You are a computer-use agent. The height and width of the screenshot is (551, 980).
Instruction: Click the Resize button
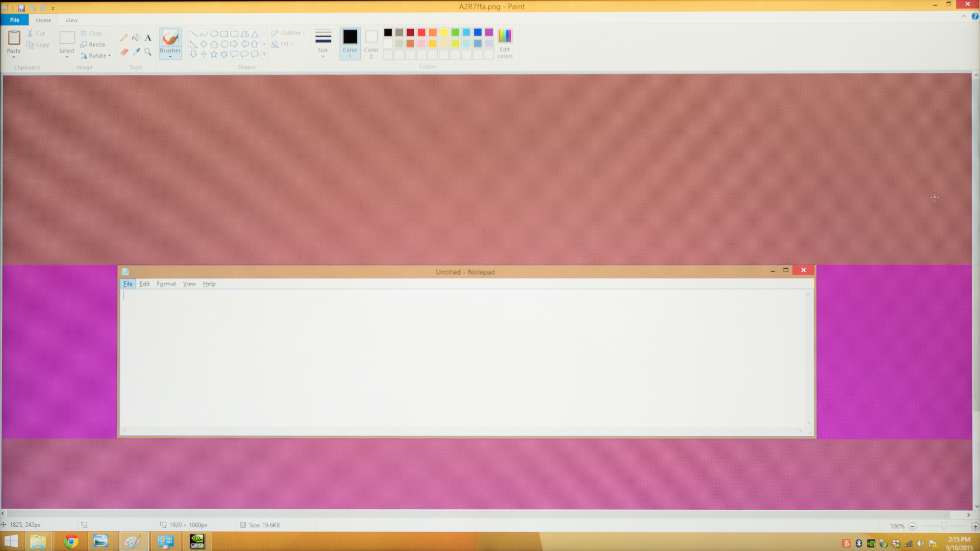coord(93,44)
